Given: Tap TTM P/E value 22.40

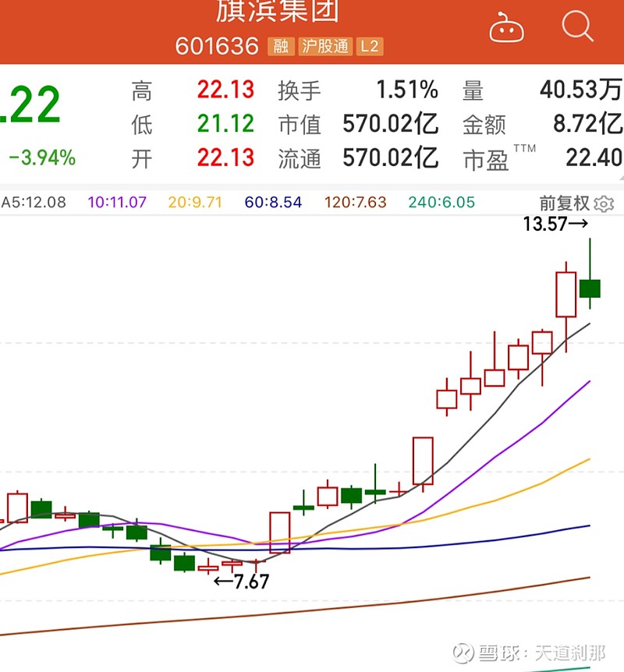Looking at the screenshot, I should pyautogui.click(x=594, y=157).
